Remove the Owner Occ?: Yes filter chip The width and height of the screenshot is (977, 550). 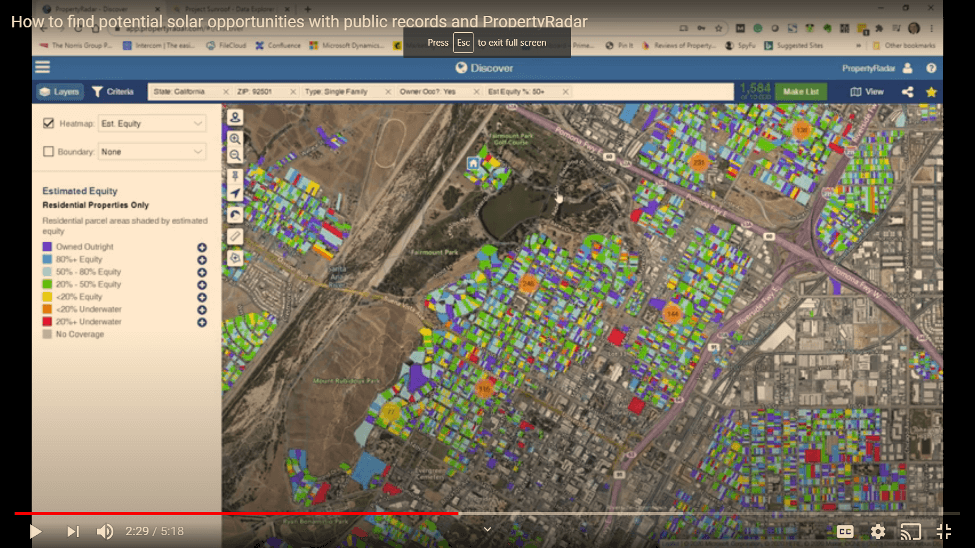point(476,92)
